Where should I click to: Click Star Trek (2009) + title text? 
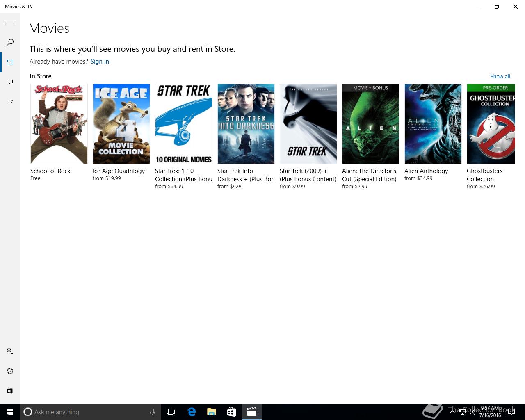coord(308,175)
